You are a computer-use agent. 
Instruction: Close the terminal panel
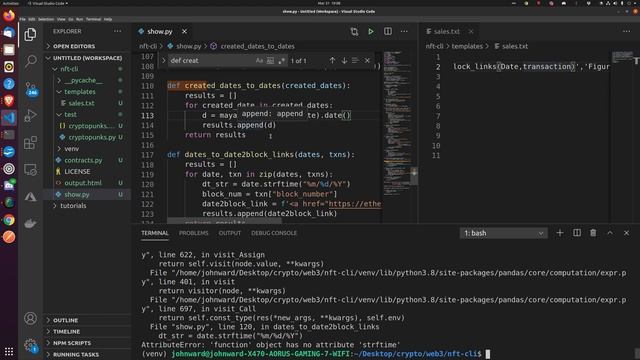coord(627,233)
